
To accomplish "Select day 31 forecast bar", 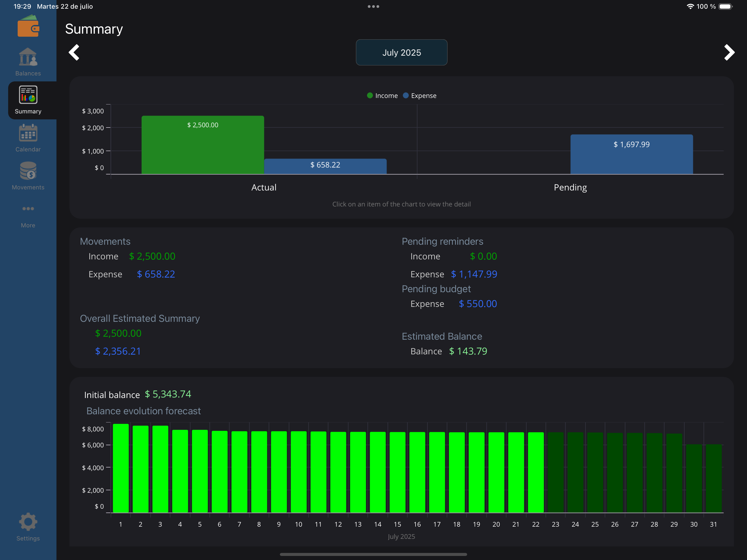I will pos(714,478).
